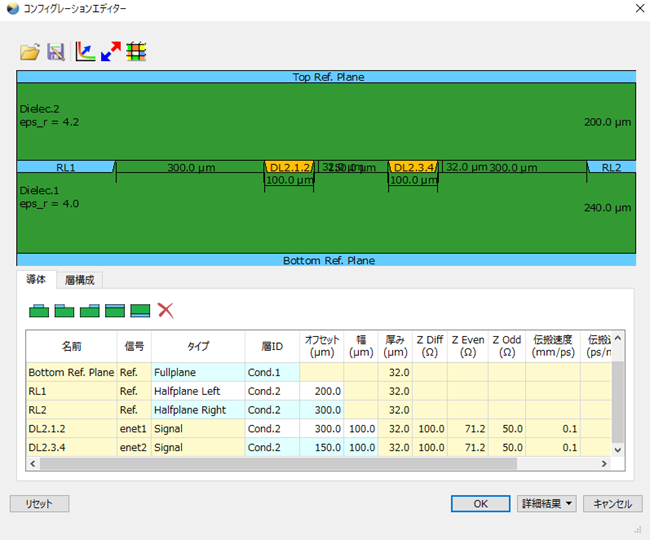Click the red-blue diagonal arrows icon

[x=111, y=52]
